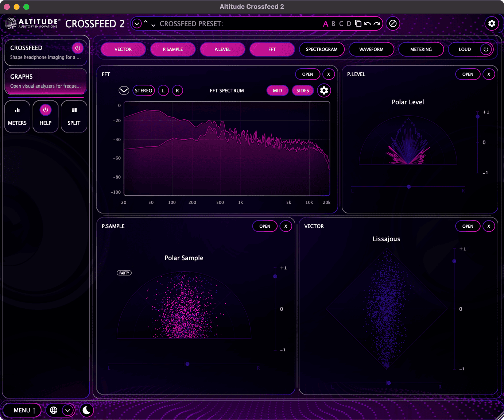Click the redo arrow icon
Screen dimensions: 504x420
377,24
